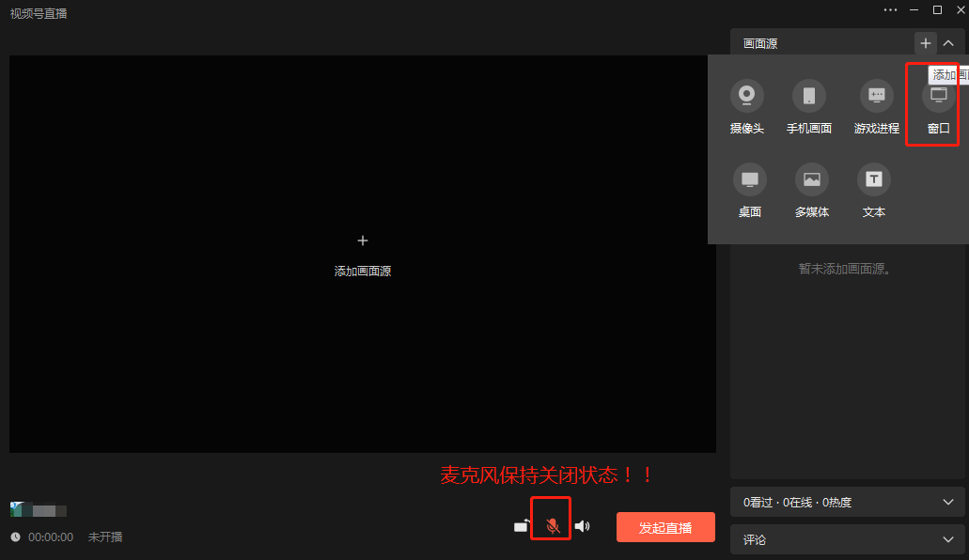Add a 窗口 window capture source
The image size is (969, 560).
pyautogui.click(x=936, y=105)
